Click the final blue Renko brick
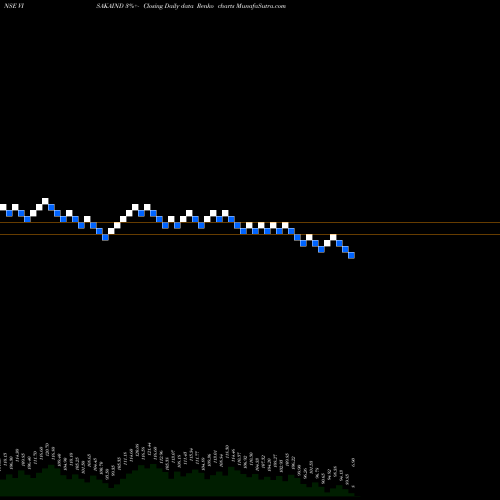 [351, 255]
